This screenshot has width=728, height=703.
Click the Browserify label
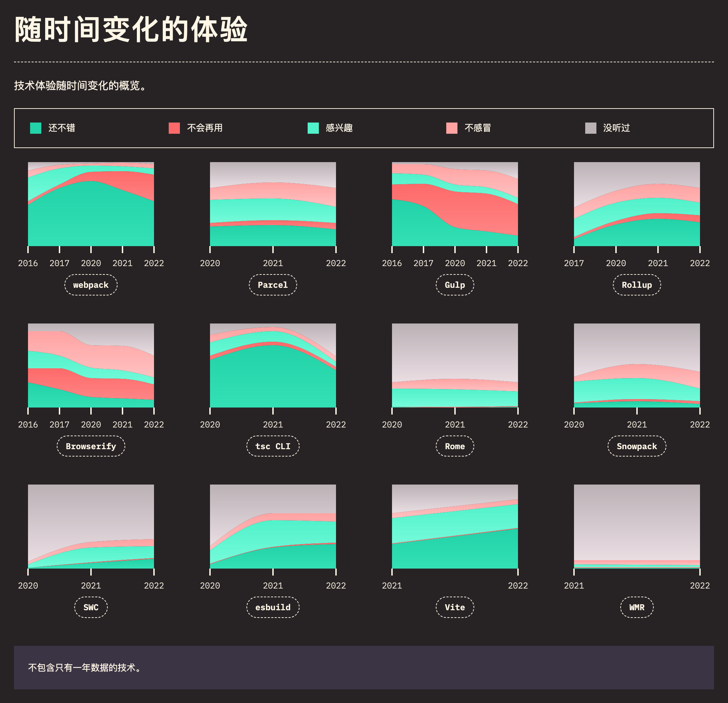pos(91,446)
